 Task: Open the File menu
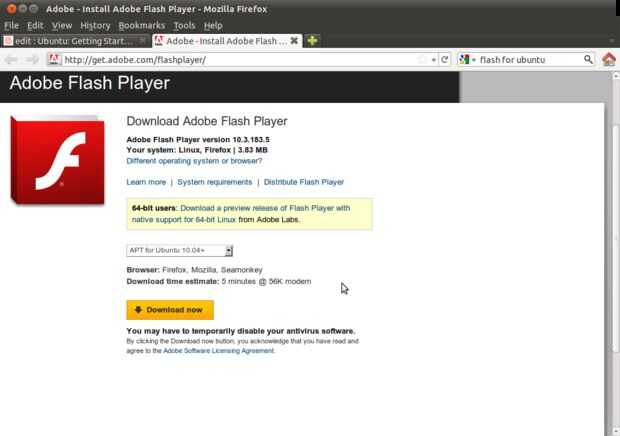coord(11,26)
